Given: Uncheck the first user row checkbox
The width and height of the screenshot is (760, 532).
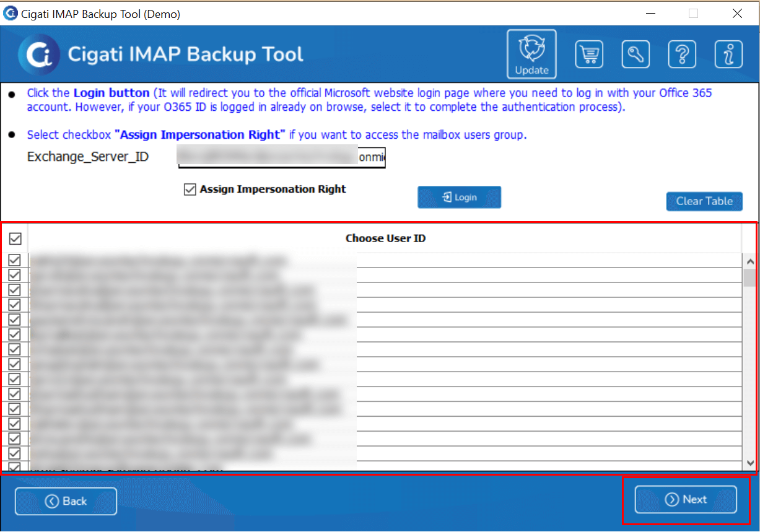Looking at the screenshot, I should pyautogui.click(x=15, y=260).
